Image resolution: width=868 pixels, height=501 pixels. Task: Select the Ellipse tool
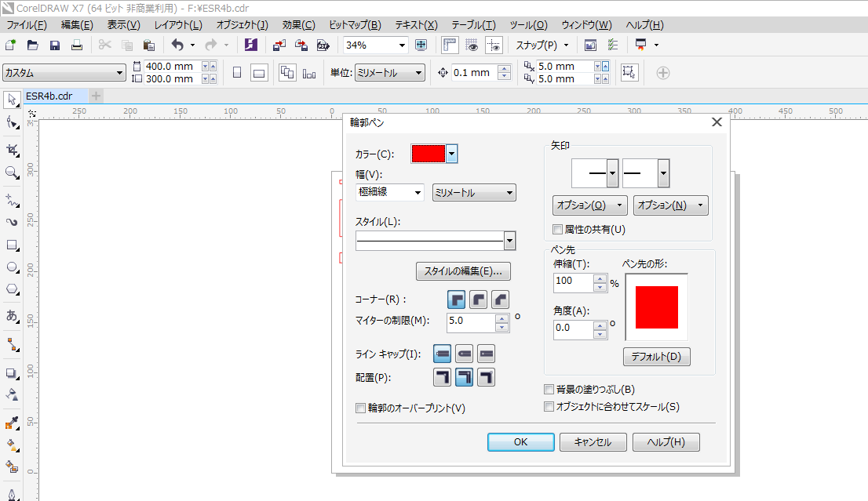pyautogui.click(x=12, y=267)
